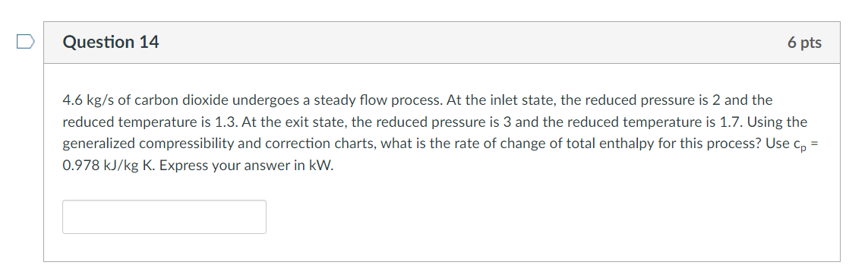Click the '0.978 kJ/kg K' value
Screen dimensions: 868x278
point(109,166)
